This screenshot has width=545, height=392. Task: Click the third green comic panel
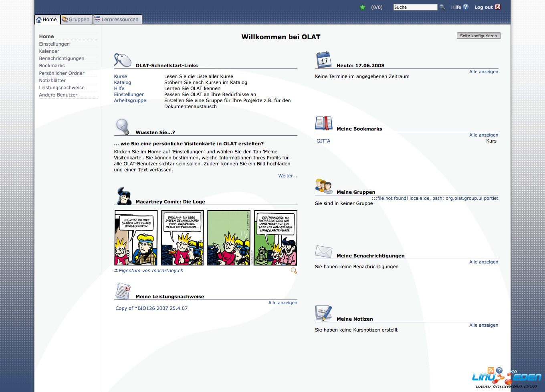(229, 238)
